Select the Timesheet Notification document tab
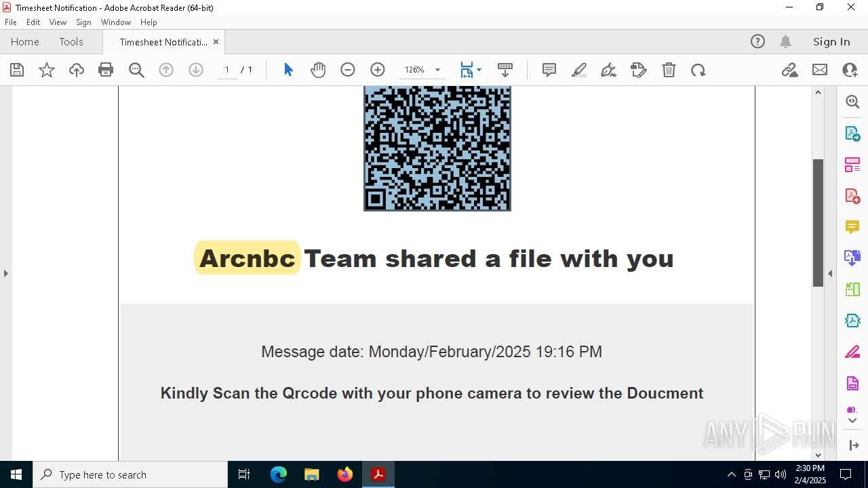 pos(163,42)
